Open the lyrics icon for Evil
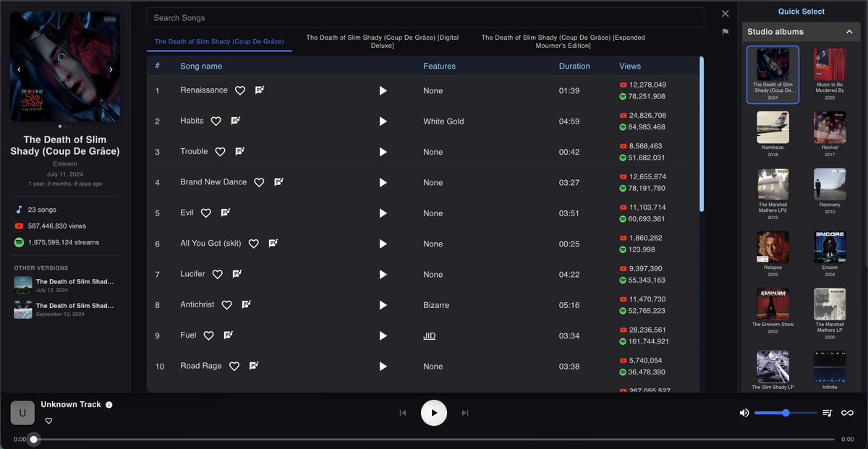Screen dimensions: 868x449 click(225, 213)
